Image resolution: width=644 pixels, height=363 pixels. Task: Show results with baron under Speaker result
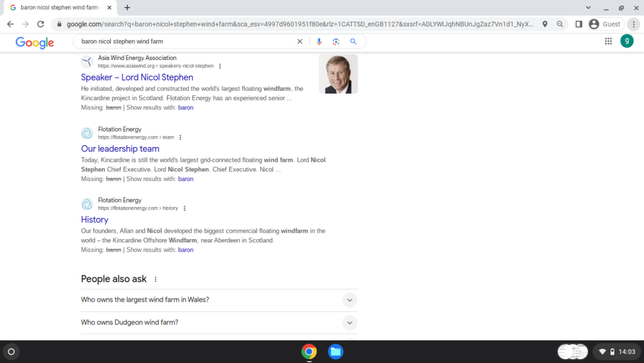185,108
